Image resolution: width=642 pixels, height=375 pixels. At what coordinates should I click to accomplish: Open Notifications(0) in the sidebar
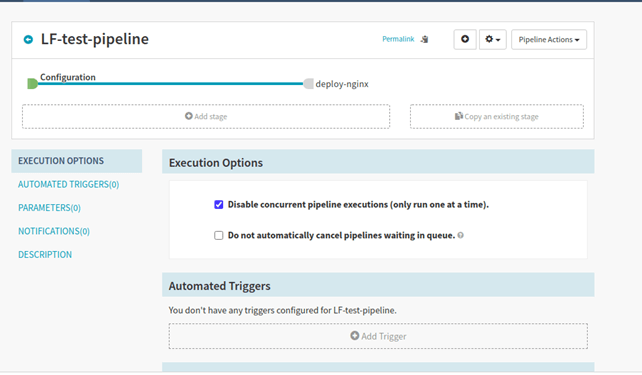click(54, 231)
